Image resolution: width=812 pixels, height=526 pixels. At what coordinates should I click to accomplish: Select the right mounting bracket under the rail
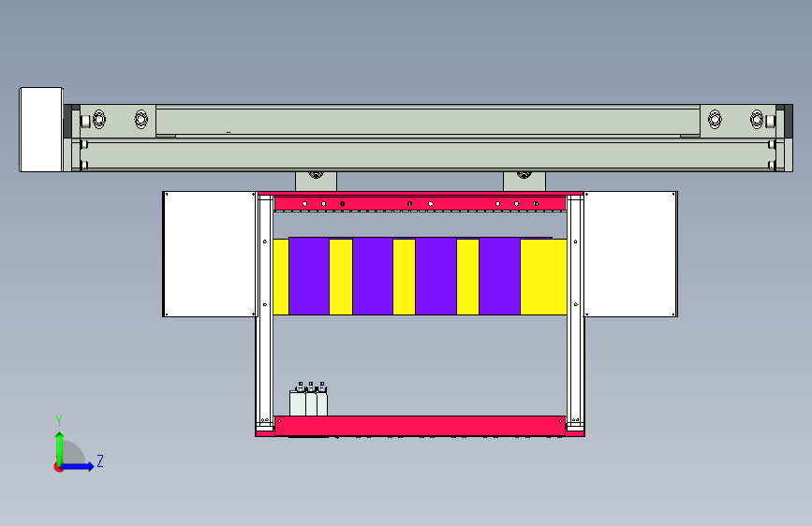tap(524, 182)
